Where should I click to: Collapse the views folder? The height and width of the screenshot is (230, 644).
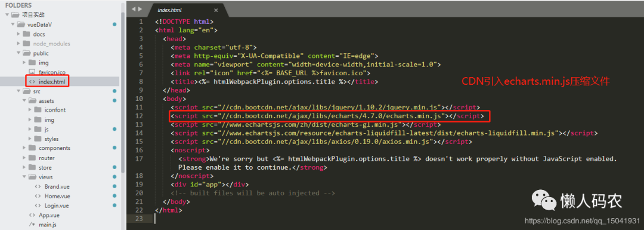(x=24, y=177)
